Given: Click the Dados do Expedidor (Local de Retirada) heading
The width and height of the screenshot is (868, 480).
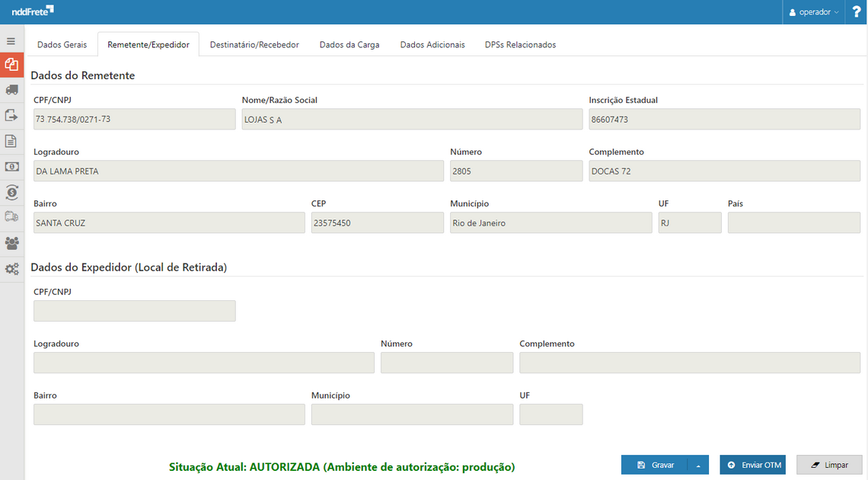Looking at the screenshot, I should pos(129,267).
